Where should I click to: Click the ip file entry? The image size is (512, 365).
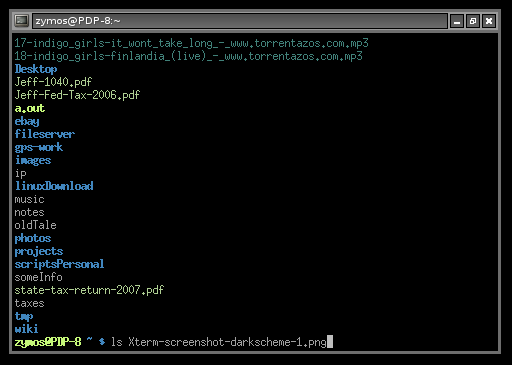click(20, 173)
